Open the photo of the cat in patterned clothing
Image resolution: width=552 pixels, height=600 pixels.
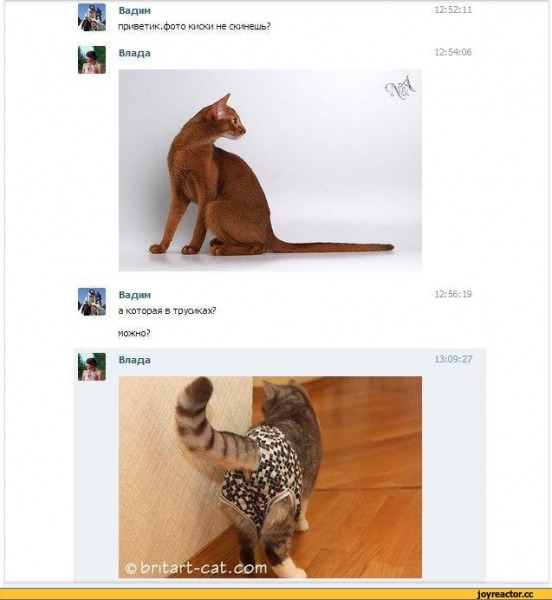click(270, 477)
